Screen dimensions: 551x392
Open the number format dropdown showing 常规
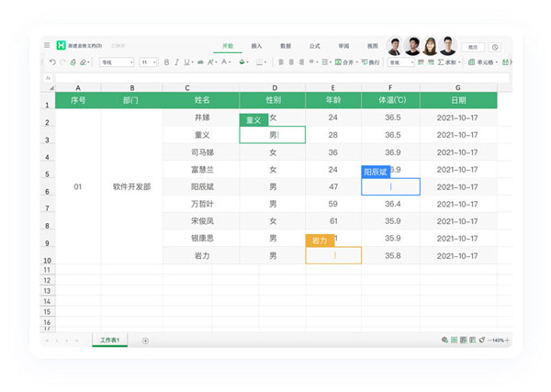click(x=400, y=62)
